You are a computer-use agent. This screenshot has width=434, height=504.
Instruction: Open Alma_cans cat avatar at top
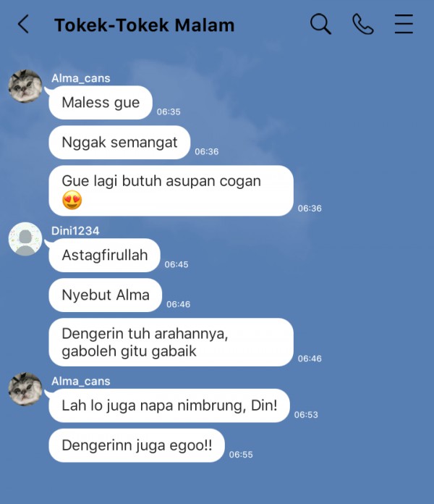25,86
